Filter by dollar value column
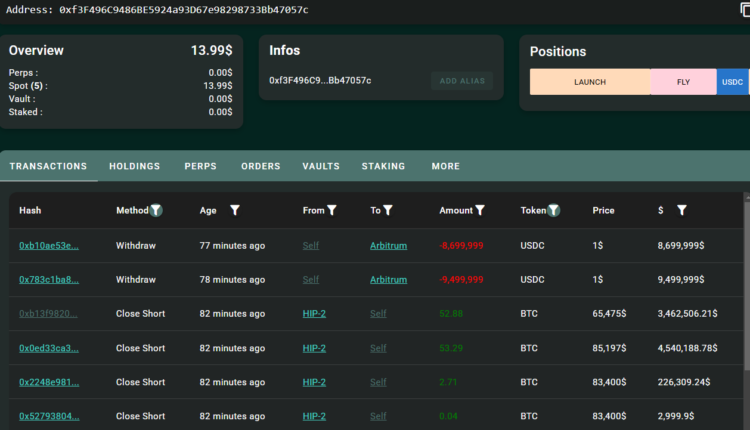Screen dimensions: 750x430 point(682,211)
